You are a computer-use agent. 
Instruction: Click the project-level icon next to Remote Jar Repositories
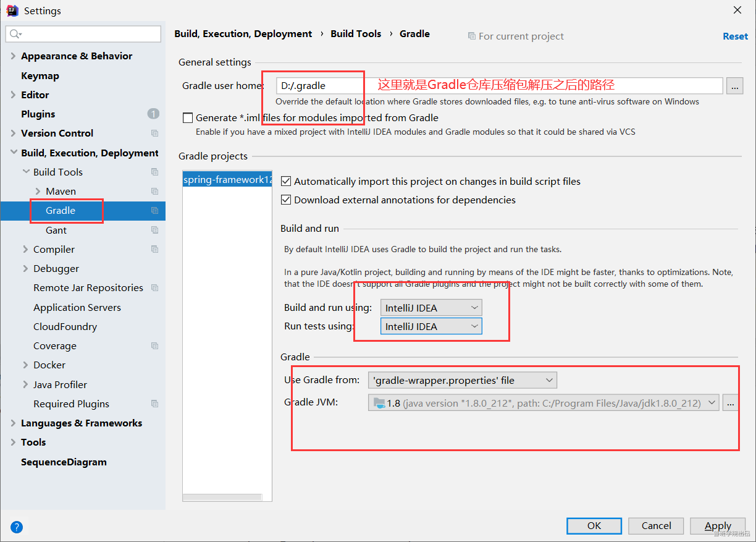(154, 288)
